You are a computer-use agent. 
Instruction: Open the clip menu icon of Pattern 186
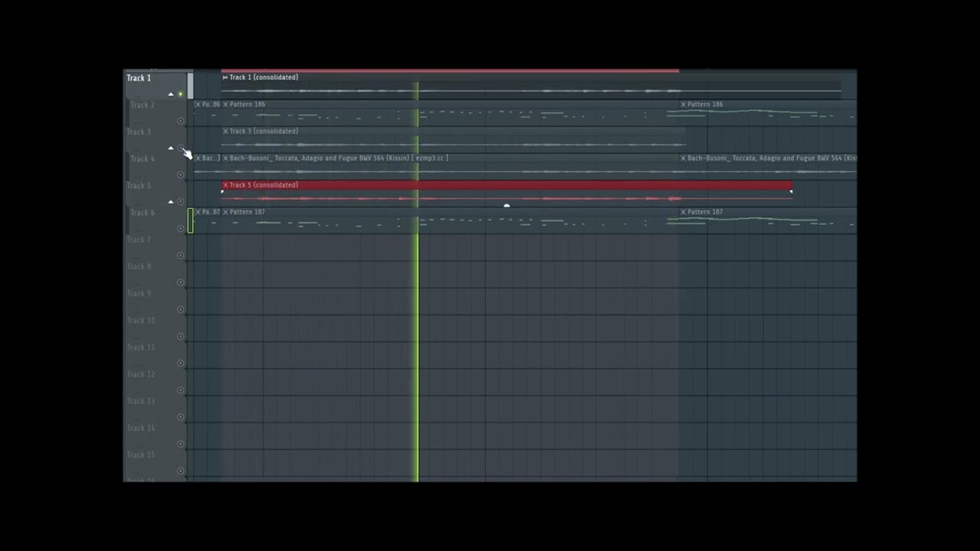(225, 104)
